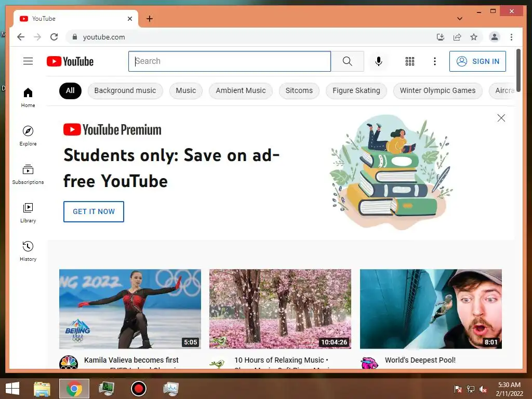Go to Home in sidebar
Viewport: 532px width, 399px height.
pyautogui.click(x=28, y=98)
